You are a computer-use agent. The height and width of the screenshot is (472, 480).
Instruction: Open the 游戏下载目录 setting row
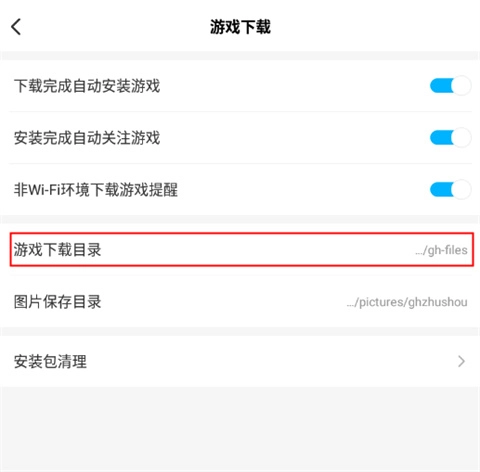(242, 250)
